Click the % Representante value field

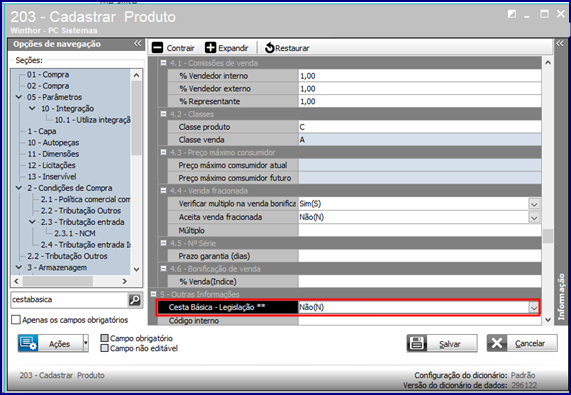(420, 101)
